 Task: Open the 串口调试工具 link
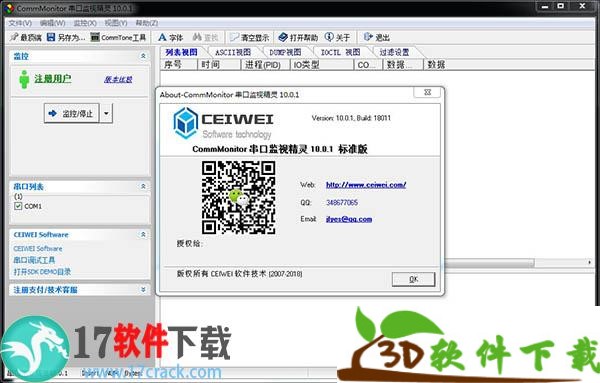34,260
